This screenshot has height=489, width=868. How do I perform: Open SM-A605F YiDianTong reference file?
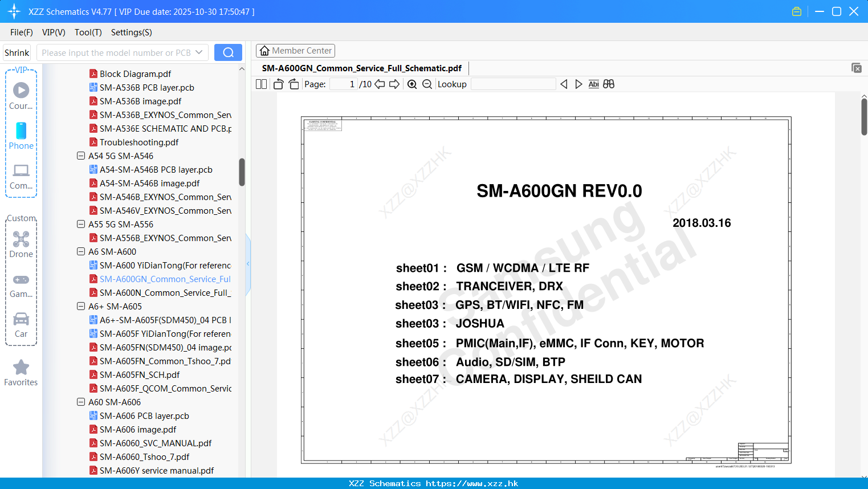160,333
